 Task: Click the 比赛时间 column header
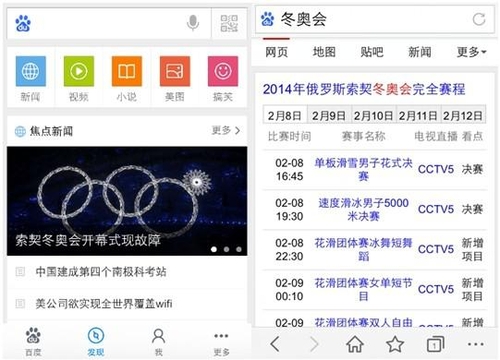pos(290,136)
